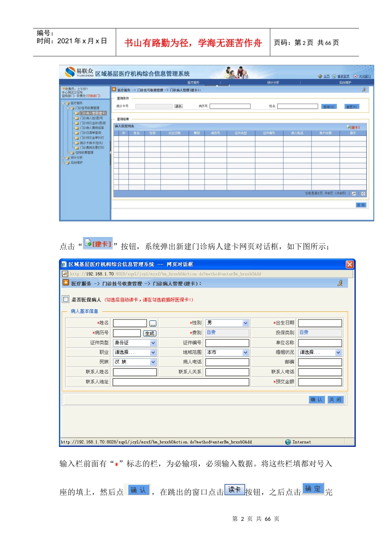Click the blue 关闭 button in the dialog

tap(335, 400)
